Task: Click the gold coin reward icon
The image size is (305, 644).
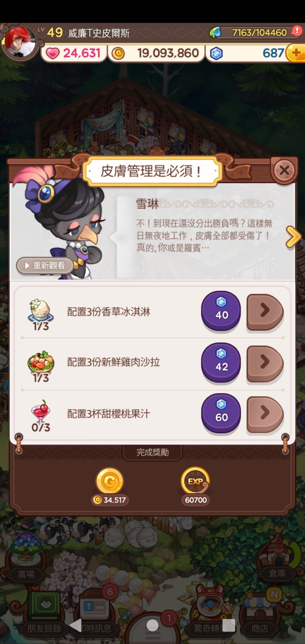Action: point(110,481)
